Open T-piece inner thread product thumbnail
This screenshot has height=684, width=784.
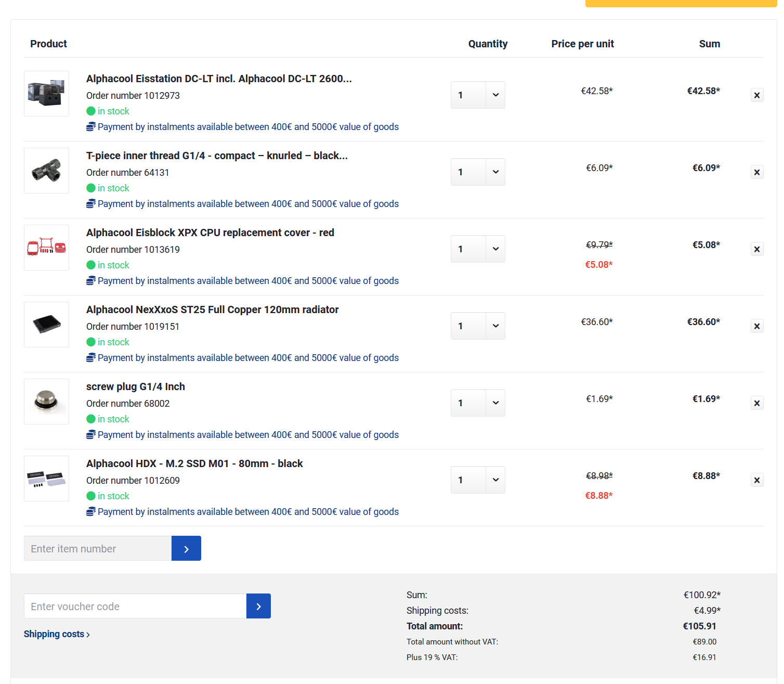coord(46,171)
